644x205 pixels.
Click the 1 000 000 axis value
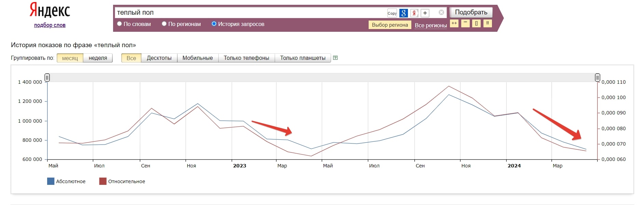point(30,121)
